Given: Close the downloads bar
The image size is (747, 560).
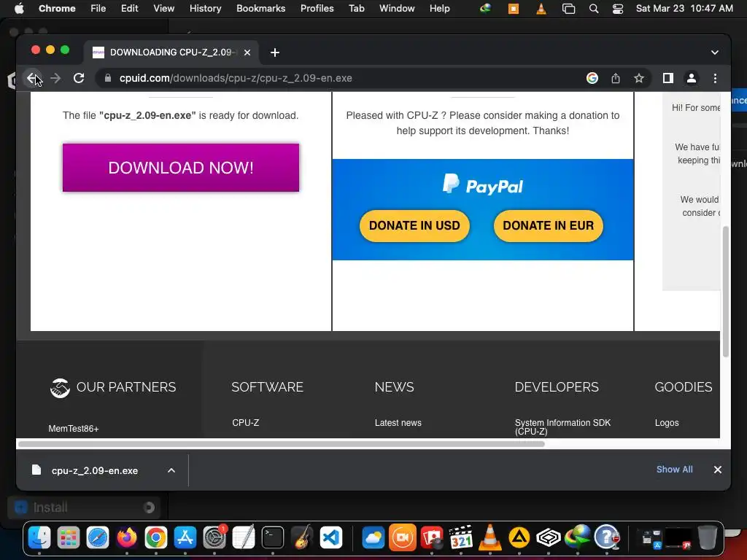Looking at the screenshot, I should pos(718,470).
